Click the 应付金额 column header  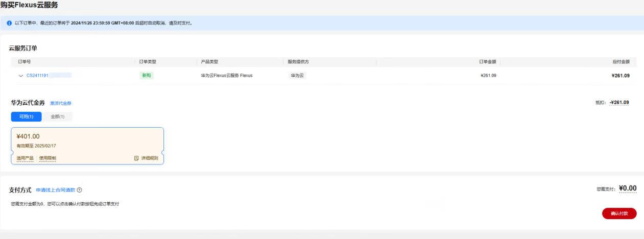coord(621,62)
